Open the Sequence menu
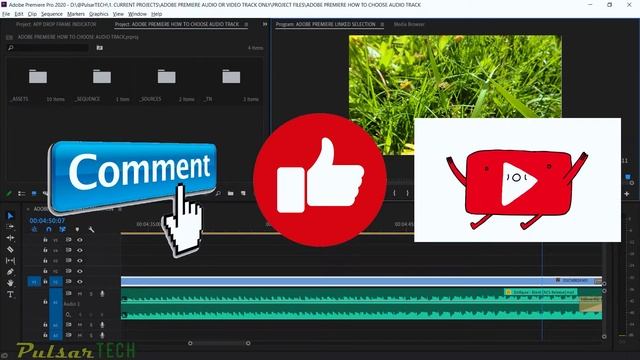The height and width of the screenshot is (360, 640). pyautogui.click(x=52, y=14)
